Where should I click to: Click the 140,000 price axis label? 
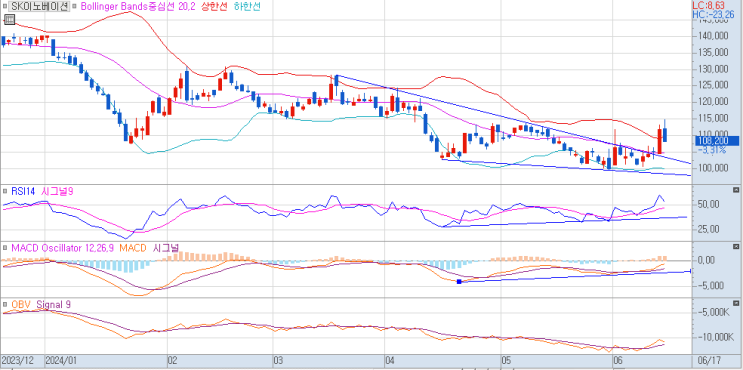coord(714,36)
